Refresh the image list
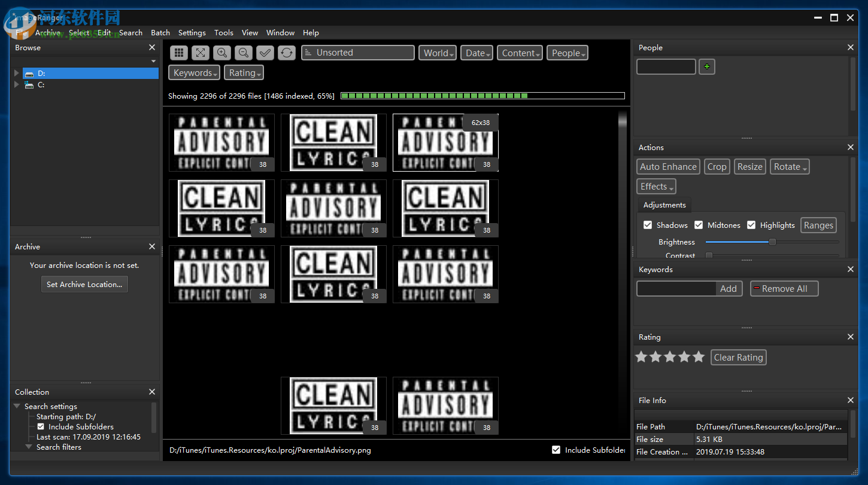 (287, 53)
